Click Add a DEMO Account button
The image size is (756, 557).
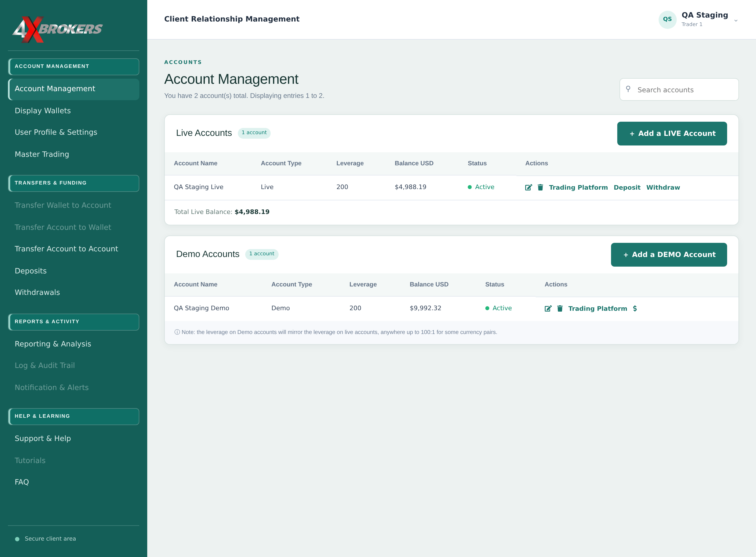[669, 254]
